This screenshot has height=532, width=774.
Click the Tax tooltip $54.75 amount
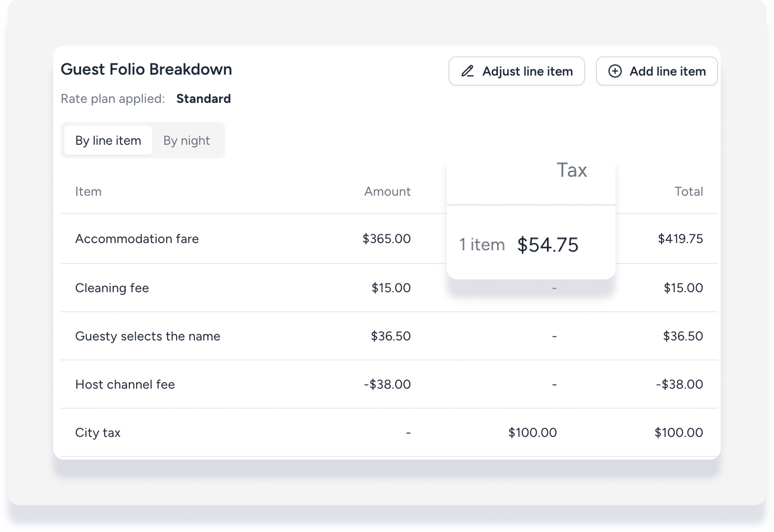pyautogui.click(x=548, y=245)
